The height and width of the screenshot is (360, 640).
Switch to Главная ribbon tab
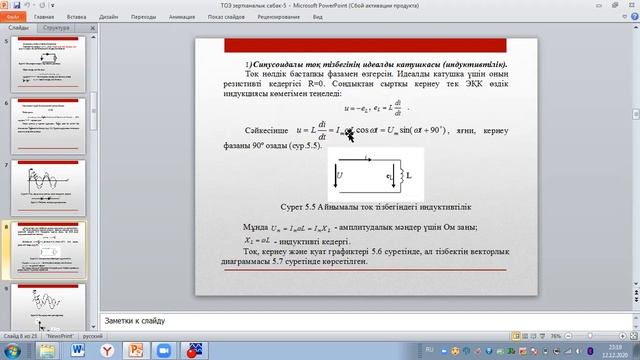[x=44, y=17]
